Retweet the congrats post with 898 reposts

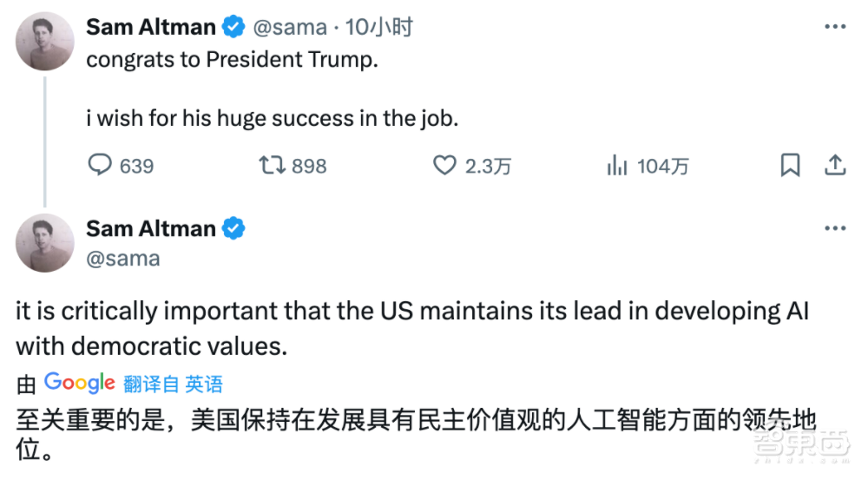coord(273,165)
